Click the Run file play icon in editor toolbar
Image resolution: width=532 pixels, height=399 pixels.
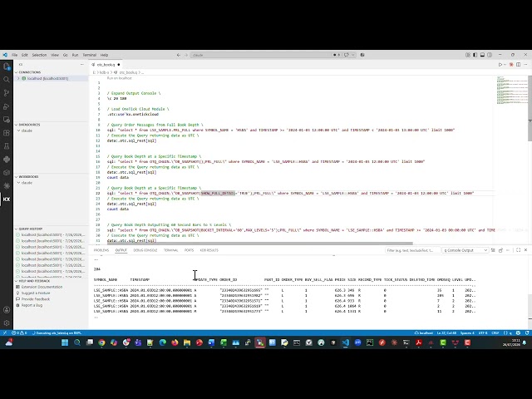[x=500, y=65]
